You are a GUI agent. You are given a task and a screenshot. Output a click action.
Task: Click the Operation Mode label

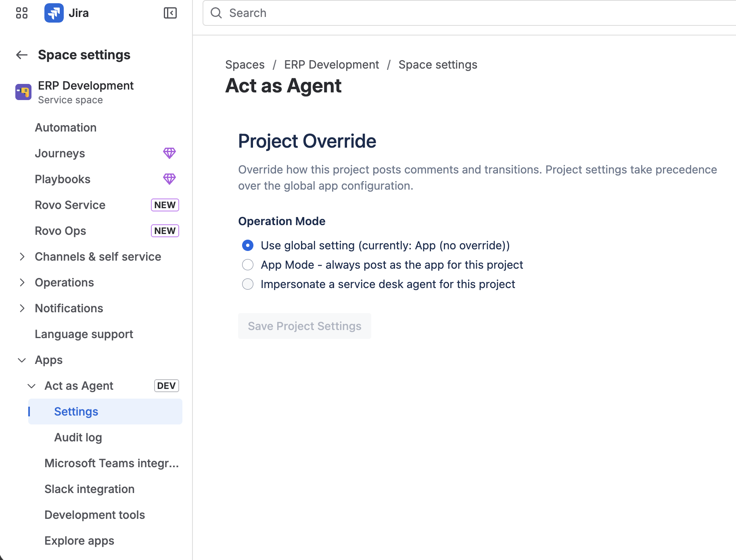282,221
